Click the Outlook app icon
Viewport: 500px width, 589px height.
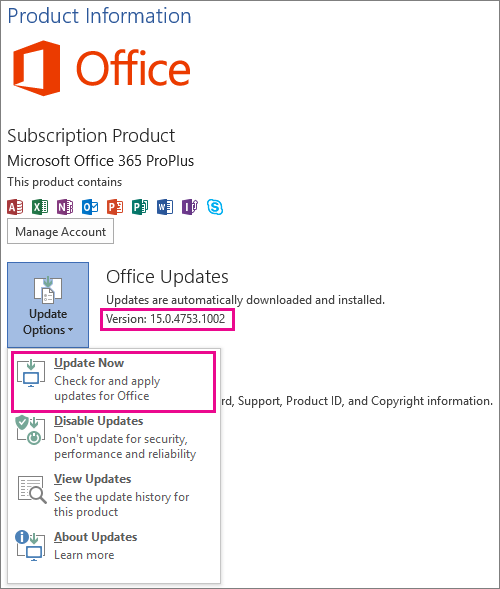pos(90,207)
